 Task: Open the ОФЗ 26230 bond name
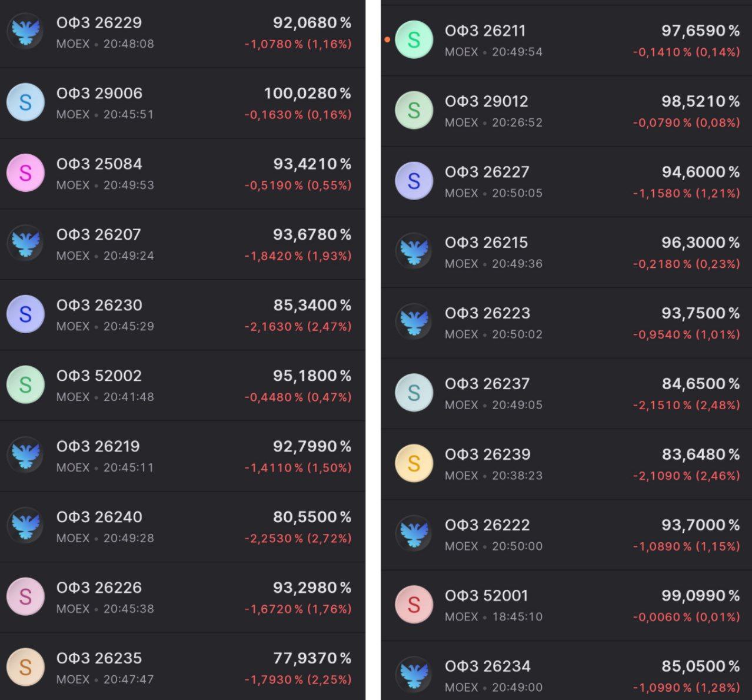pos(99,305)
